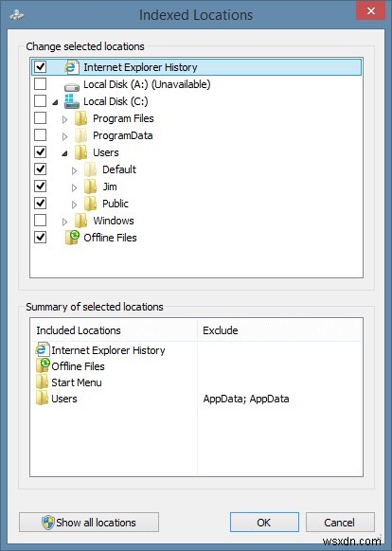Select the Default folder label
Screen dimensions: 392x551
119,169
